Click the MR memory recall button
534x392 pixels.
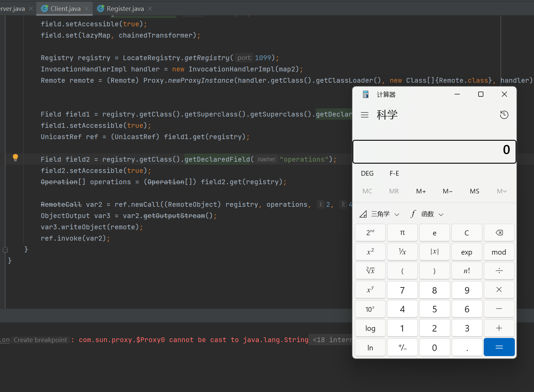[x=394, y=191]
